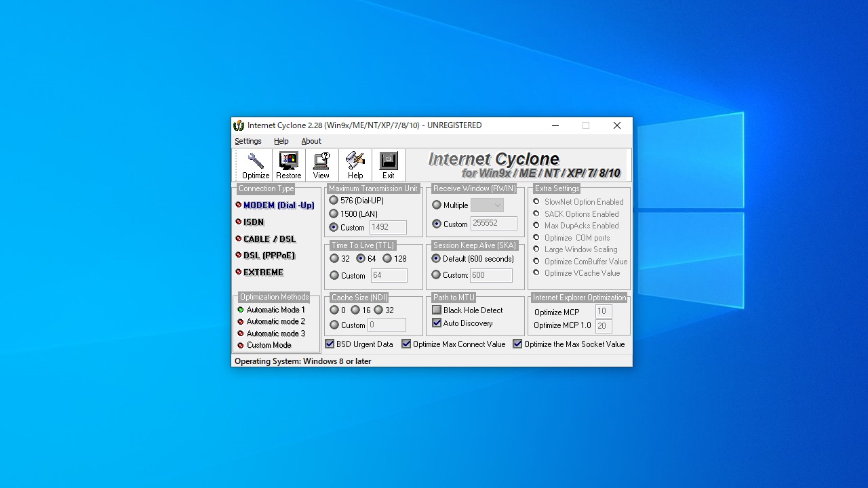Click the Custom Cache Size field

pyautogui.click(x=387, y=325)
